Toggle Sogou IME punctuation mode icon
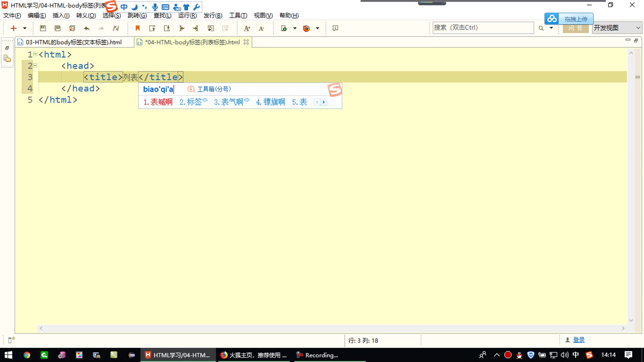 tap(145, 7)
